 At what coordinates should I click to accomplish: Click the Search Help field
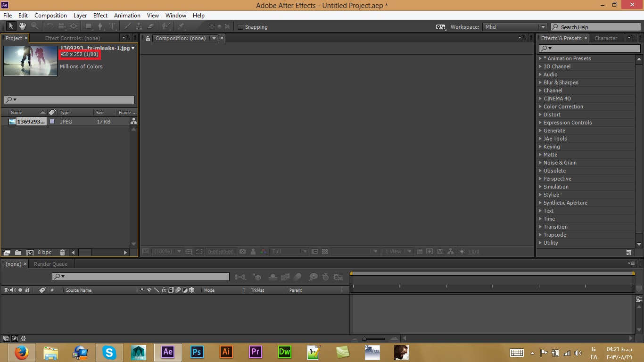click(595, 27)
